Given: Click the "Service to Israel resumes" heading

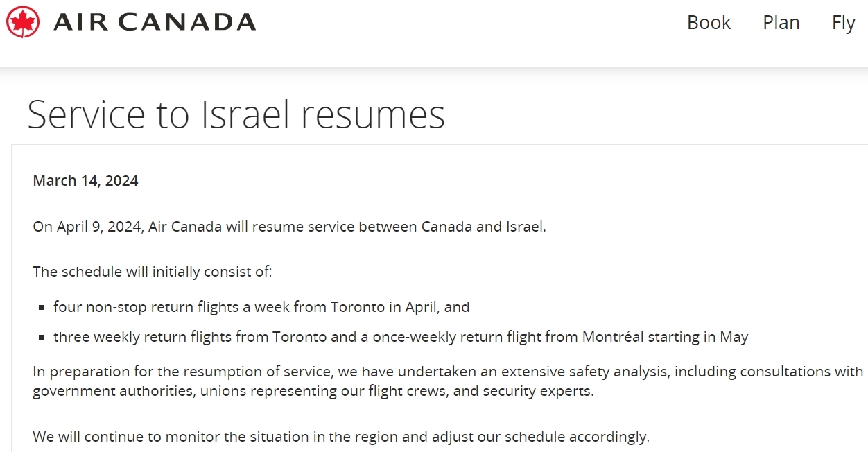Looking at the screenshot, I should (x=236, y=114).
